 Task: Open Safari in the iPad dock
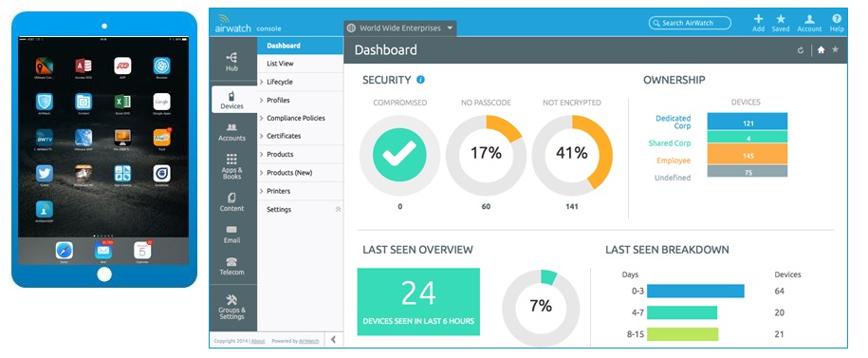click(65, 251)
